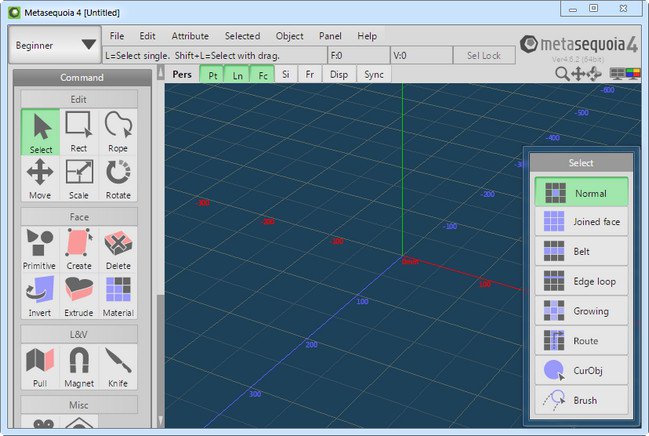This screenshot has height=436, width=649.
Task: Collapse the Face section header
Action: click(79, 217)
